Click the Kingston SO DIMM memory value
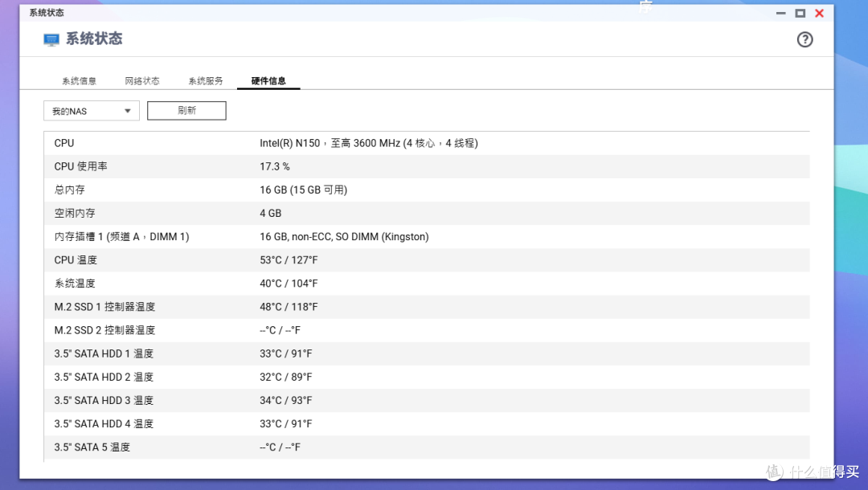The width and height of the screenshot is (868, 490). (344, 237)
